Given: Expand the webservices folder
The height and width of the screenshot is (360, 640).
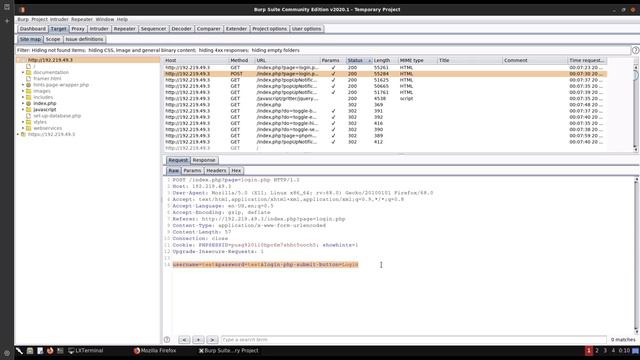Looking at the screenshot, I should 23,128.
